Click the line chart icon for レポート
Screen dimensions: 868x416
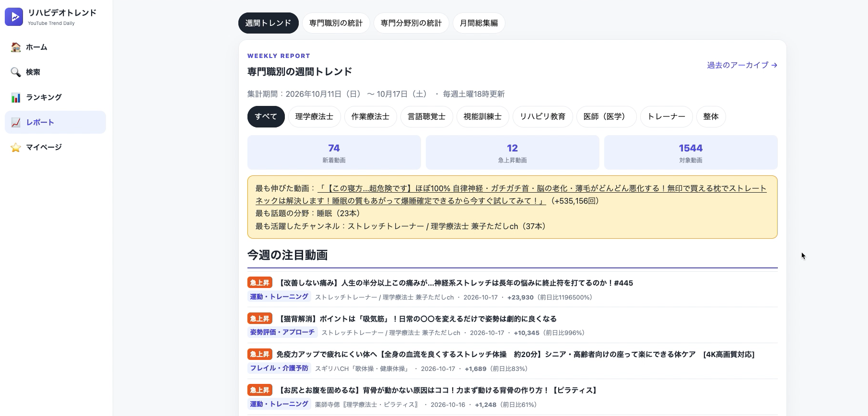point(16,122)
